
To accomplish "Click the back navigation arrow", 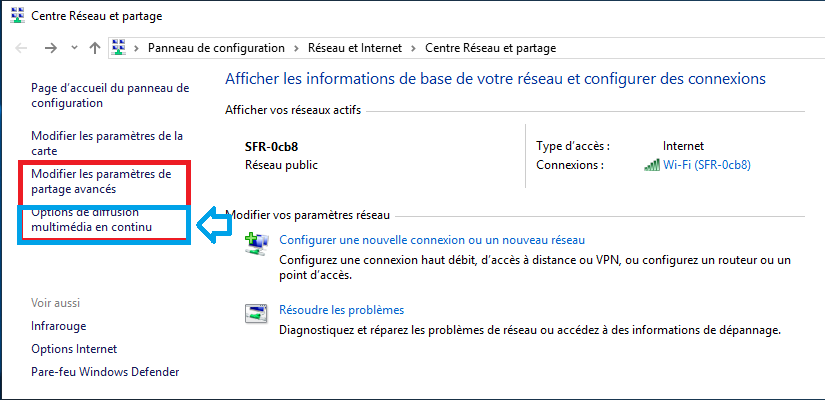I will pos(22,48).
